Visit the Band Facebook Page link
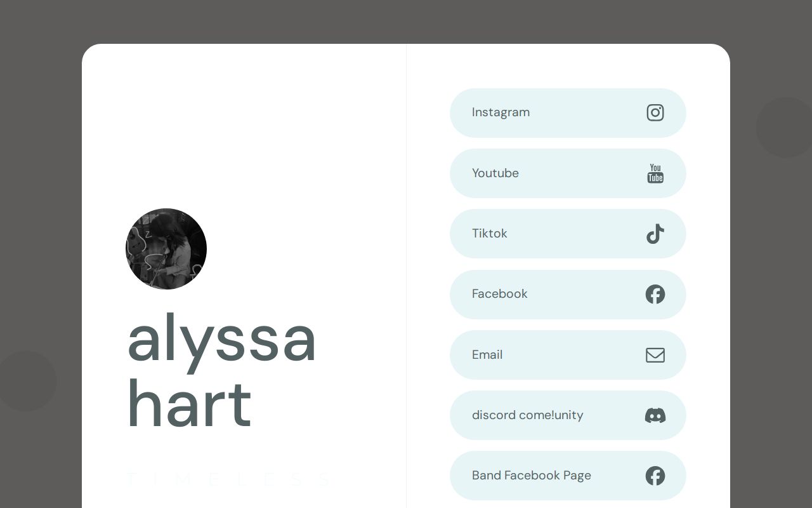 531,476
